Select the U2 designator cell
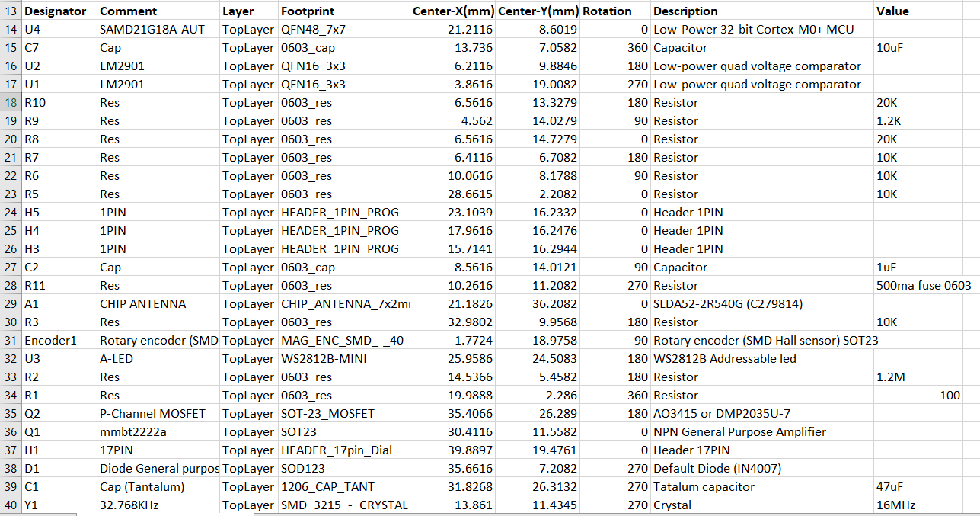980x516 pixels. point(60,66)
